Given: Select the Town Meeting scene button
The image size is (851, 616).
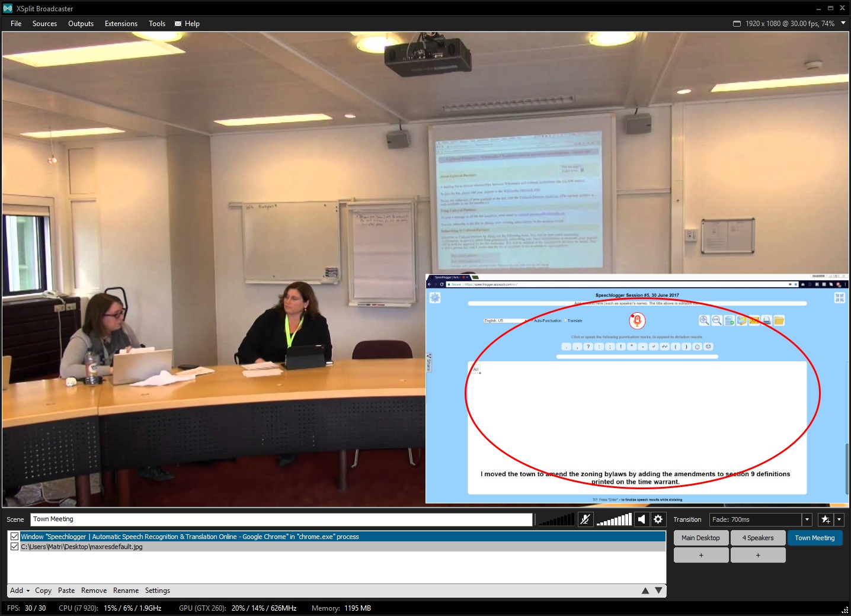Looking at the screenshot, I should pos(815,538).
